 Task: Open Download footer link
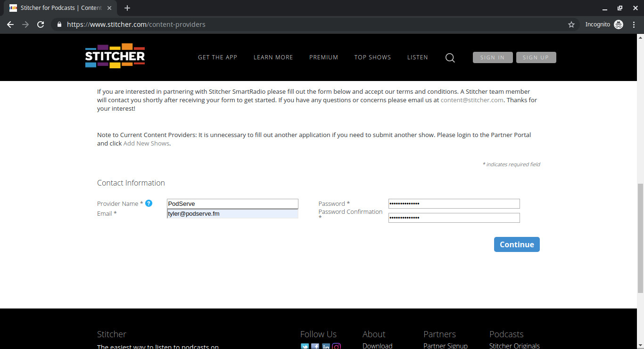click(378, 346)
